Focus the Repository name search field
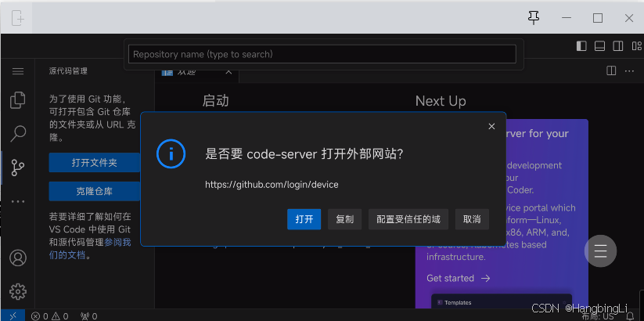This screenshot has height=321, width=644. click(322, 54)
